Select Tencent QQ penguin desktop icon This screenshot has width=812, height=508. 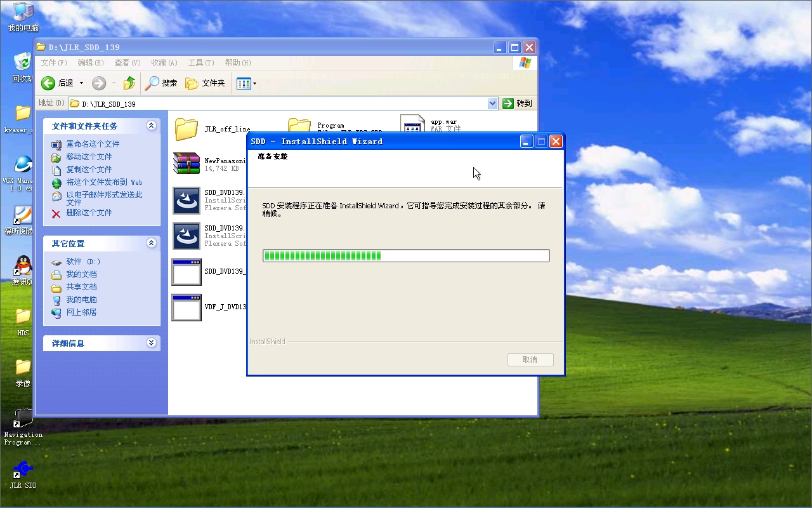[23, 271]
